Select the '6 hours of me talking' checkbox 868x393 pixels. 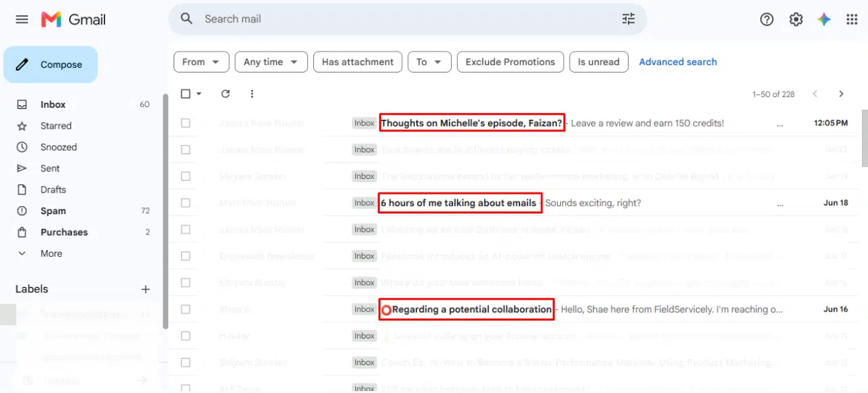pyautogui.click(x=186, y=203)
